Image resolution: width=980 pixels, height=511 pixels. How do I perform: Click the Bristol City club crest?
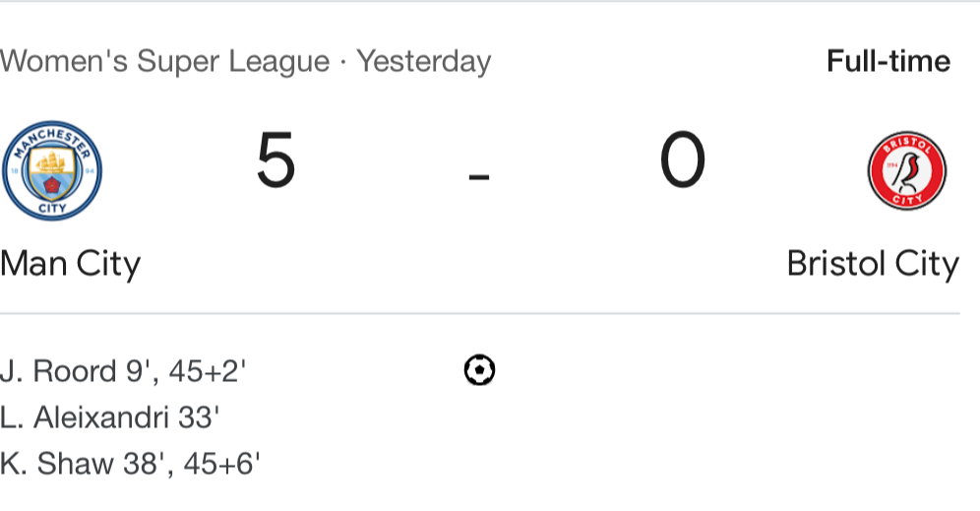pos(906,170)
